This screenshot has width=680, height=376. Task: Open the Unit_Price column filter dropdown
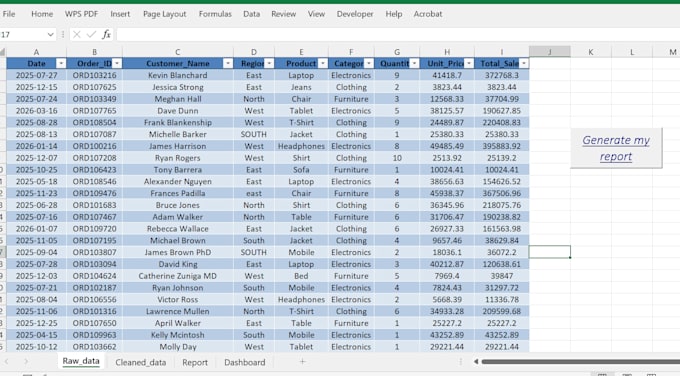click(x=469, y=63)
